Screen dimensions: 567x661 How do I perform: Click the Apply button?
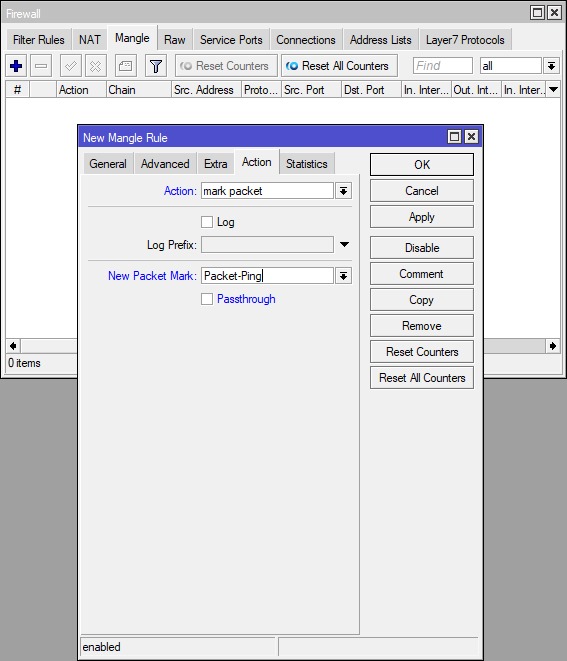pyautogui.click(x=422, y=217)
